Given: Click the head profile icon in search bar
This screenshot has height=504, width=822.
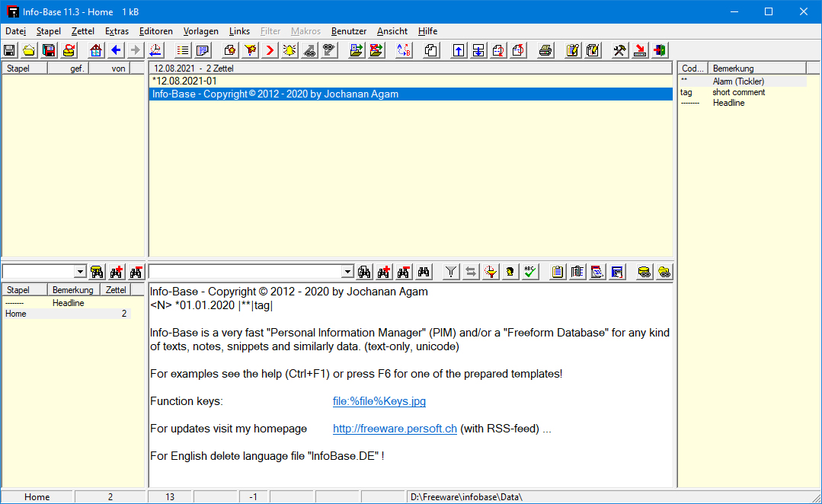Looking at the screenshot, I should coord(510,271).
